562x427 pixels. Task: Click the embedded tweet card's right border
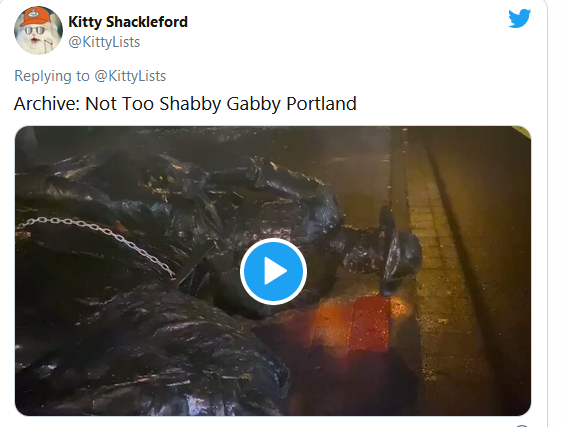[547, 215]
